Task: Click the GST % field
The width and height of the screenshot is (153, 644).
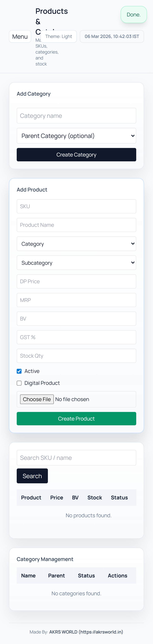Action: [x=76, y=337]
